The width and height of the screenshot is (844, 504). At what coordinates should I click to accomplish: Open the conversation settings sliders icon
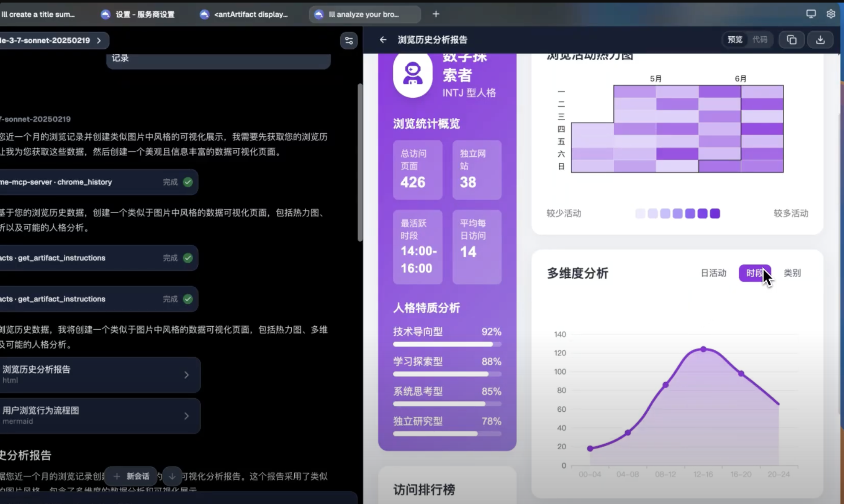pos(349,41)
